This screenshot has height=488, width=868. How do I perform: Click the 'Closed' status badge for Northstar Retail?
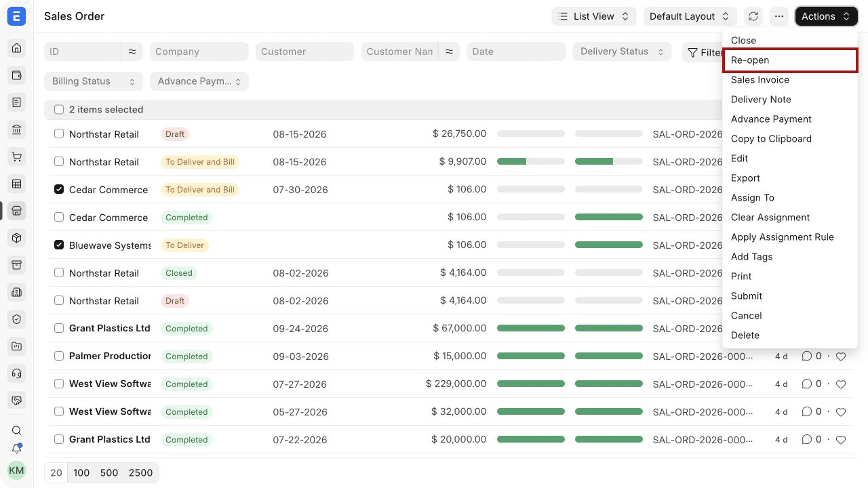click(x=179, y=273)
